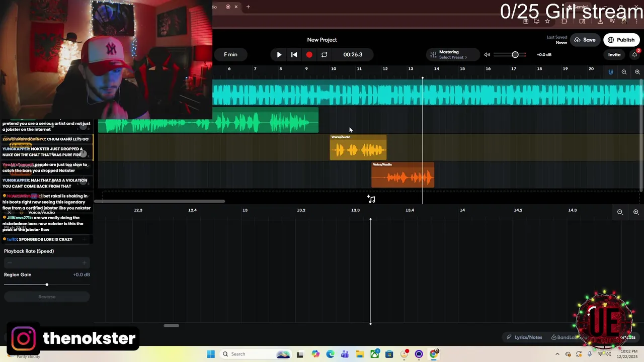Open the notifications bell

[634, 54]
